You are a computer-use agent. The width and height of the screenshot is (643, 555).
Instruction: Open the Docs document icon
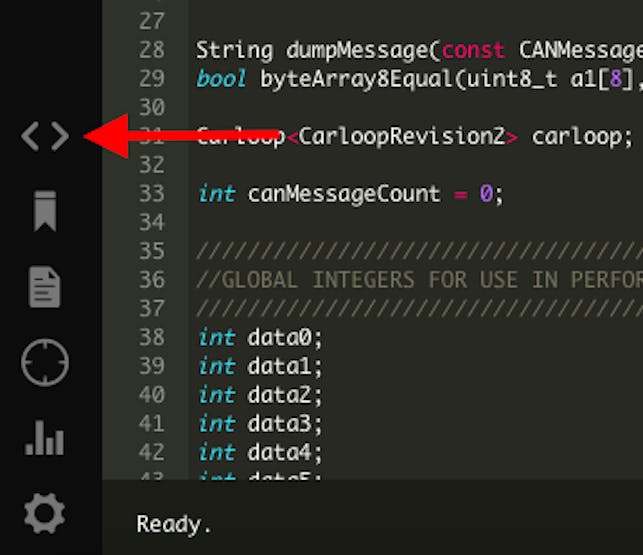pos(45,287)
